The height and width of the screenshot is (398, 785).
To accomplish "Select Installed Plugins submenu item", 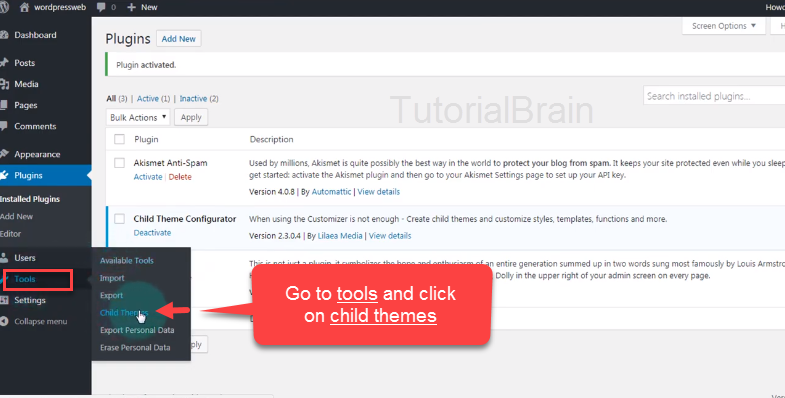I will click(30, 199).
